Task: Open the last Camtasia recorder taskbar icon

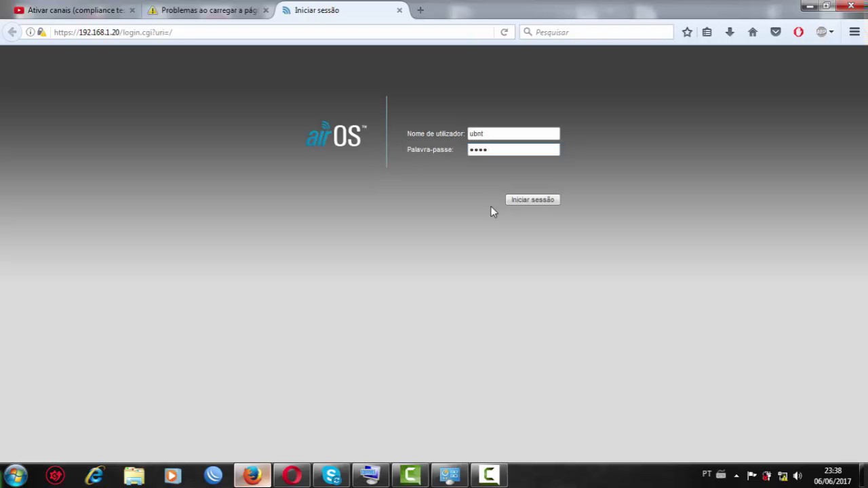Action: 488,475
